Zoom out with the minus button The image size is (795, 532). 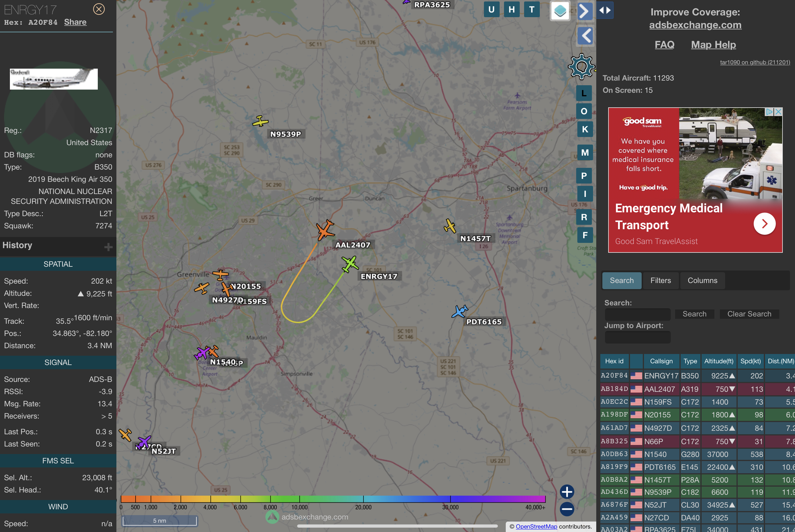pyautogui.click(x=567, y=509)
